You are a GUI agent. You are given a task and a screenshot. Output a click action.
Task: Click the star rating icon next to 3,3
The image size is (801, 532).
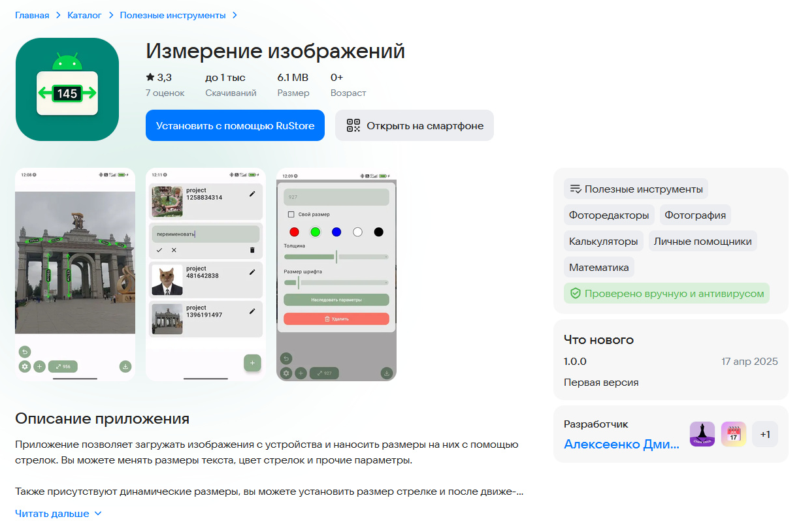coord(150,77)
